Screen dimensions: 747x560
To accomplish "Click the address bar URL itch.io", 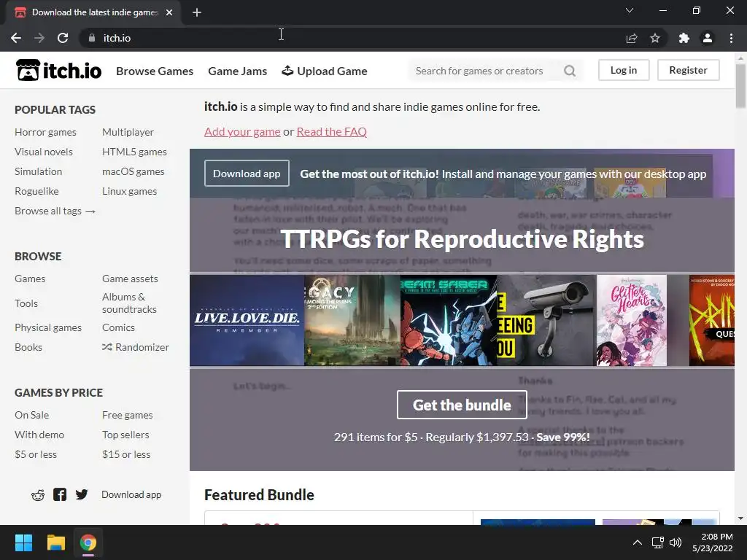I will click(x=117, y=38).
